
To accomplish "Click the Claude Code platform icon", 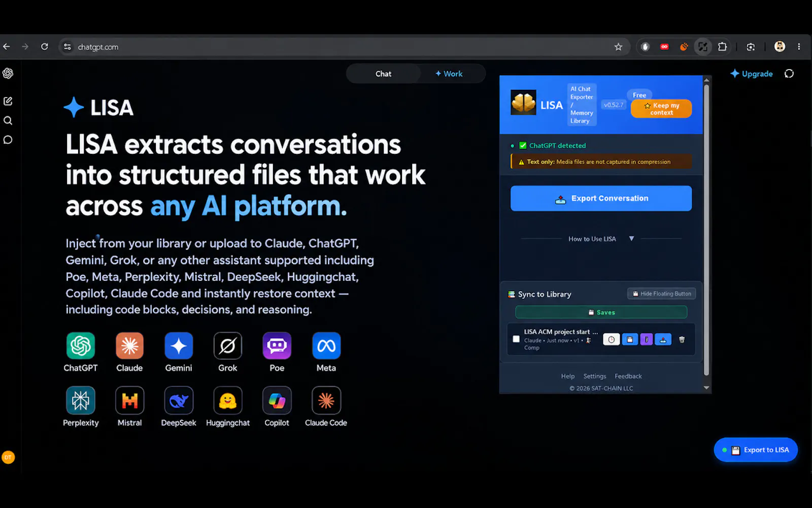I will coord(326,401).
